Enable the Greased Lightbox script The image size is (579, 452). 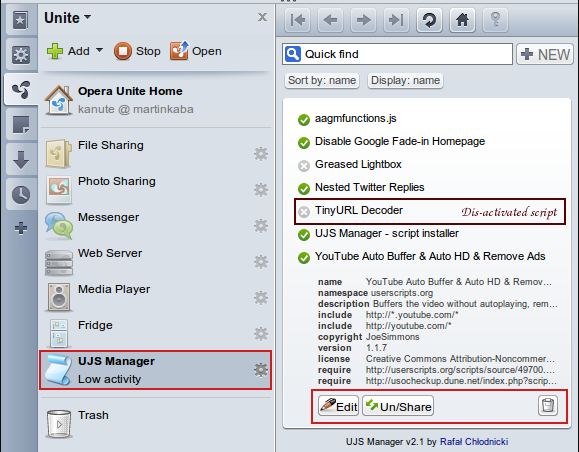[x=304, y=166]
